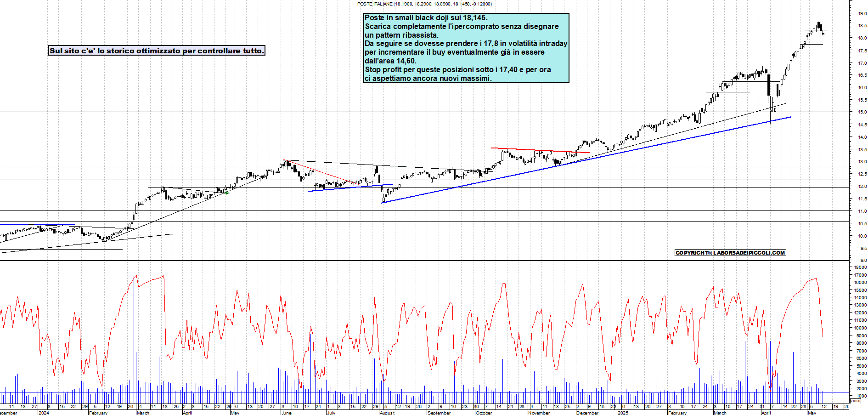Click the 5000 volume axis label
Image resolution: width=868 pixels, height=415 pixels.
pos(862,366)
